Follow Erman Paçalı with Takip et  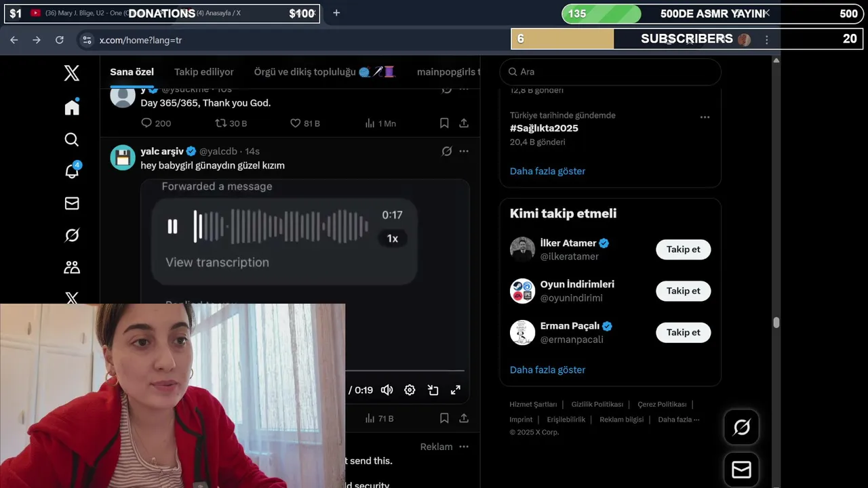coord(683,332)
